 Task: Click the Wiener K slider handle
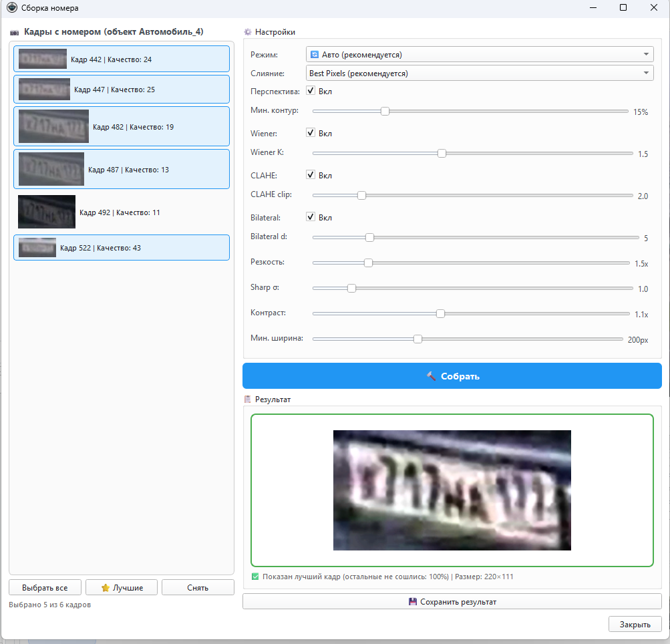[442, 154]
